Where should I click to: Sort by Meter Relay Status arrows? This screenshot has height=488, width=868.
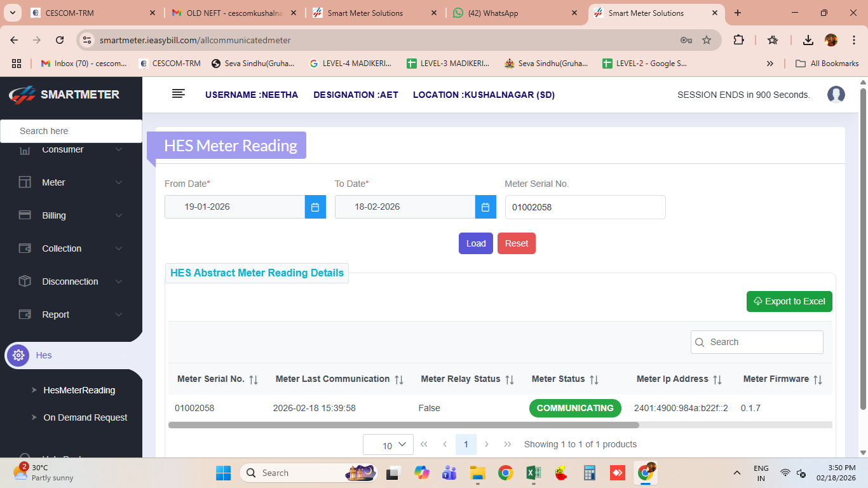tap(510, 379)
